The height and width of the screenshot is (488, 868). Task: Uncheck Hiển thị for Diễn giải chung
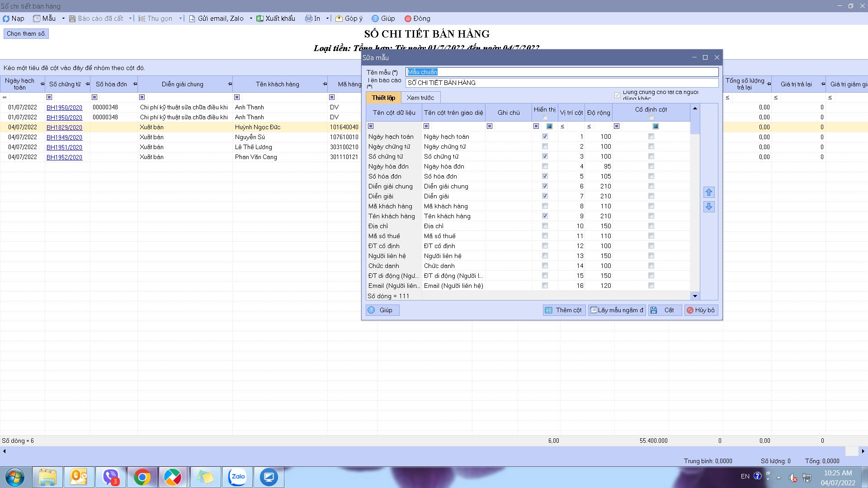[545, 186]
